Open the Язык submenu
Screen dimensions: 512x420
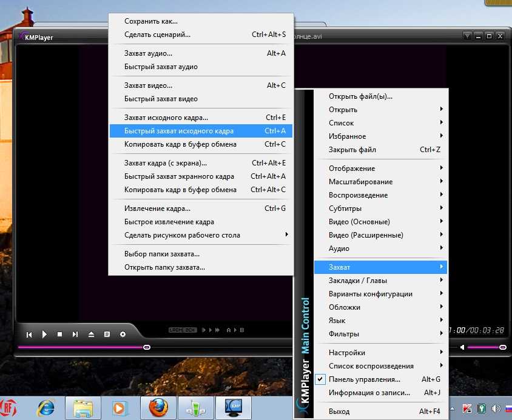click(381, 321)
